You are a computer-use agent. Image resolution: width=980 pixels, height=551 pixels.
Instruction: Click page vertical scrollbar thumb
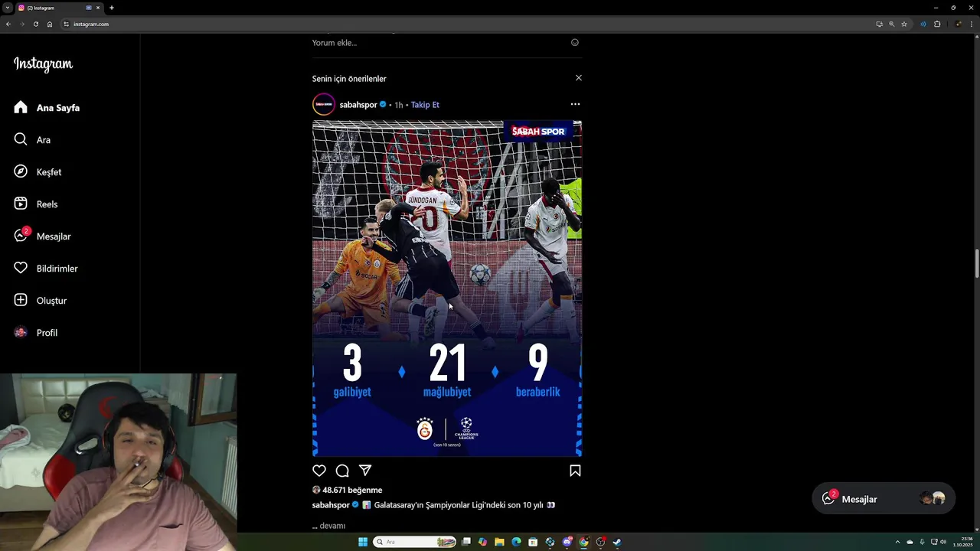pyautogui.click(x=976, y=264)
